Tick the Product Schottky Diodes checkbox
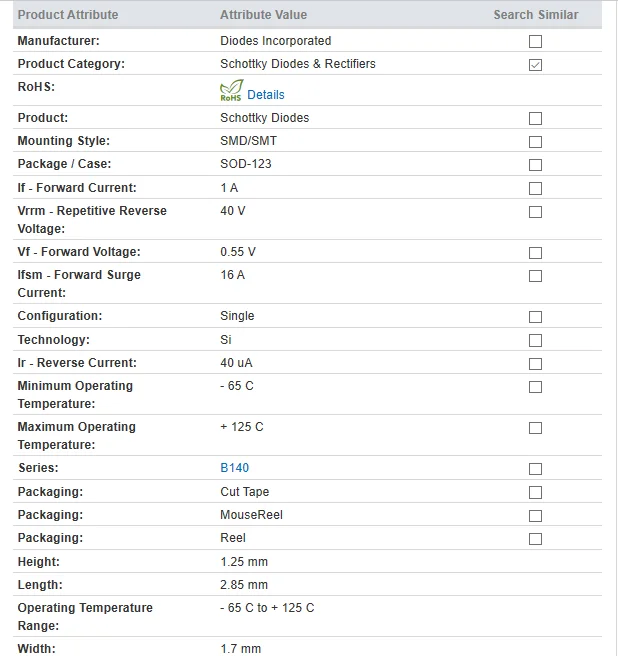Viewport: 618px width, 656px height. coord(535,118)
